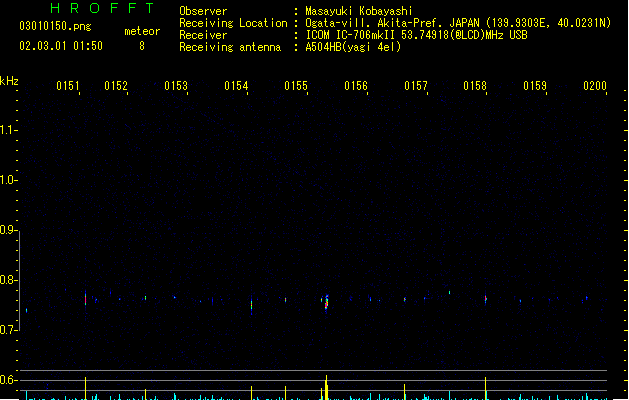Click the meteor echo near 0158
Viewport: 629px width, 400px height.
pos(485,299)
